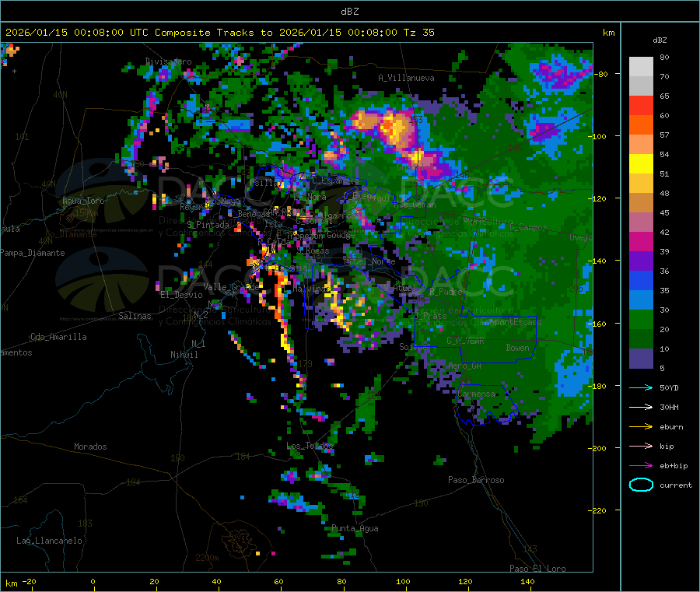Select the yellow 51-54 dBZ color swatch
Viewport: 700px width, 592px height.
click(641, 164)
